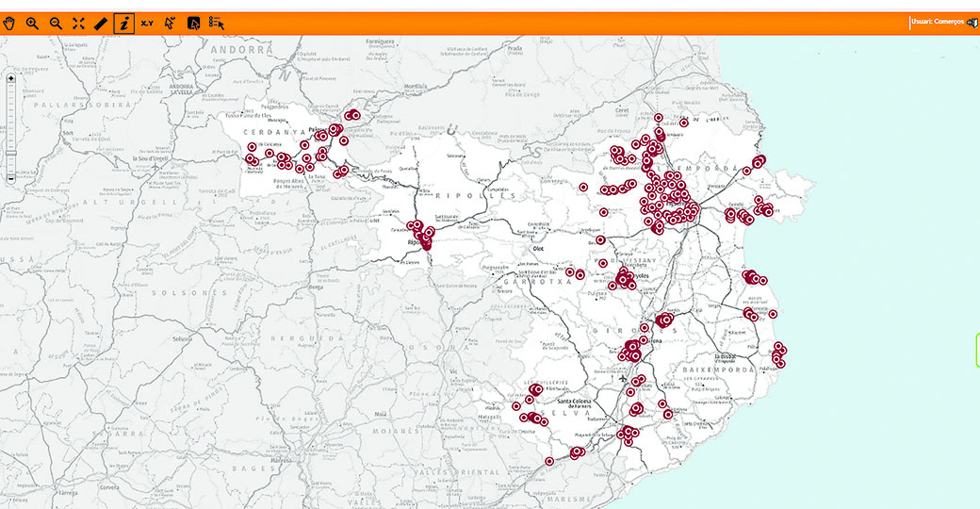Expand the green side panel tab
This screenshot has height=509, width=980.
pyautogui.click(x=976, y=350)
